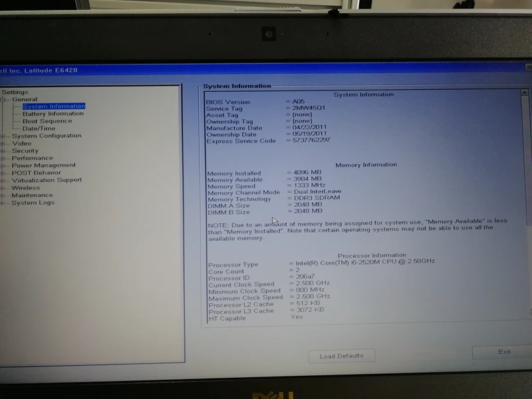Open Date/Time settings
The width and height of the screenshot is (532, 399).
pos(39,128)
